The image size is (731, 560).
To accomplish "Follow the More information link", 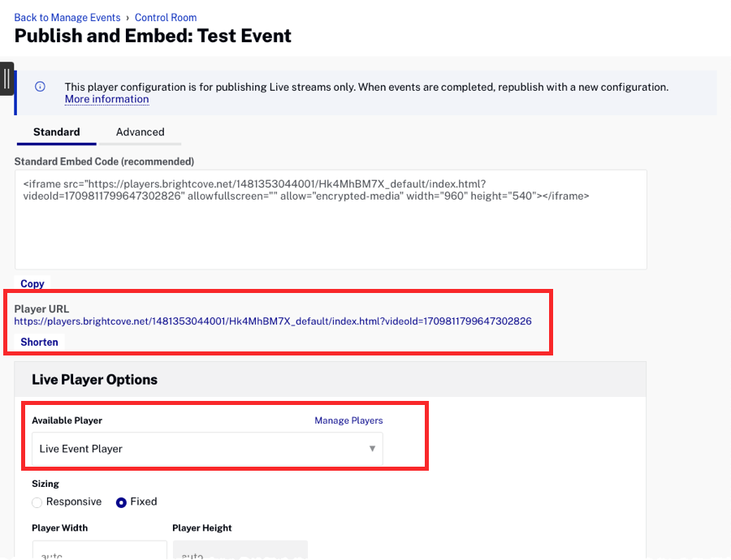I will [x=106, y=100].
